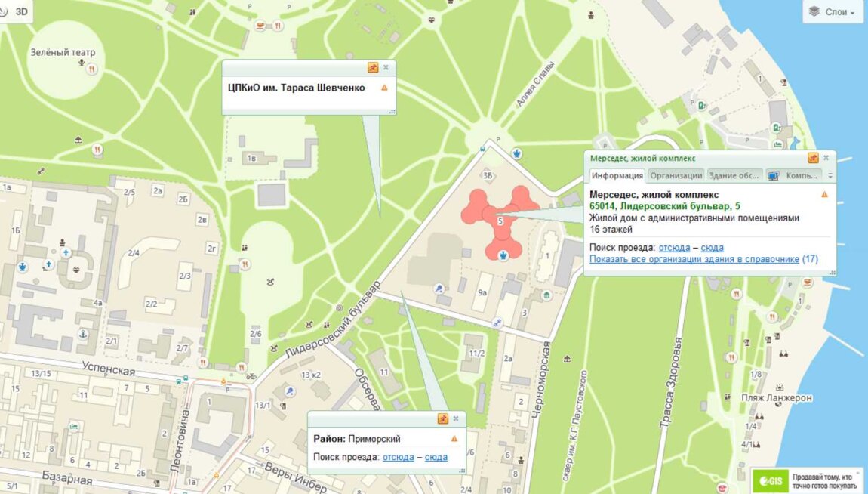The height and width of the screenshot is (494, 868).
Task: Toggle pin on the Приморский district card
Action: 443,418
